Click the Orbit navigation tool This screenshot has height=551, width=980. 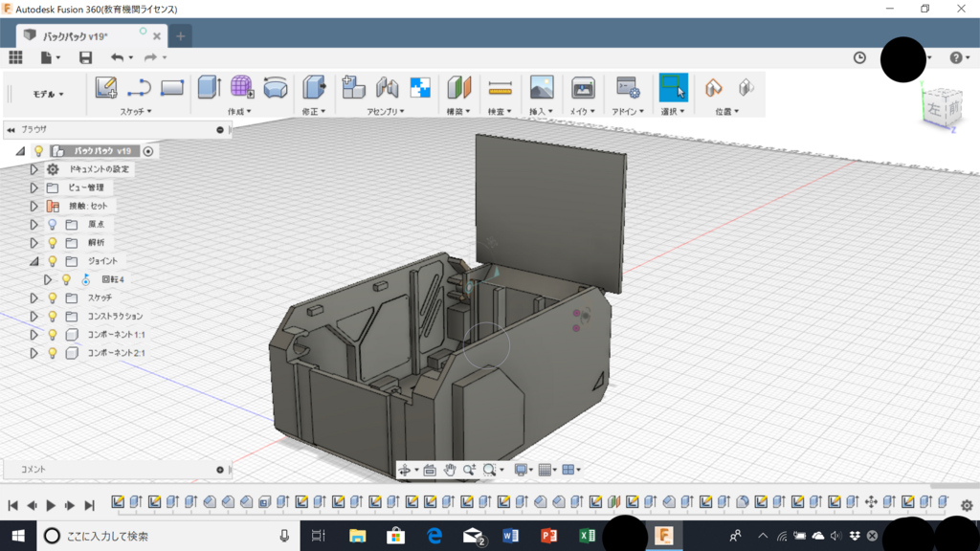pos(405,470)
